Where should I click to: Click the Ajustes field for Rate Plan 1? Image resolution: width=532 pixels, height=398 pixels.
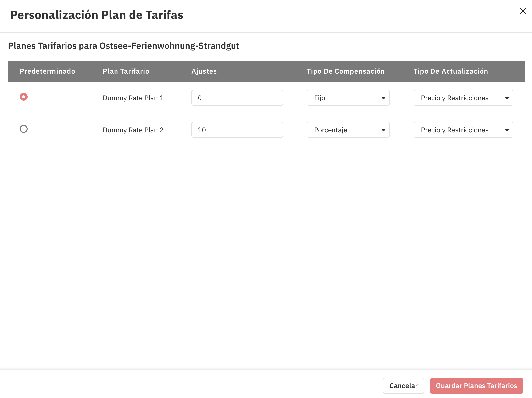pos(237,98)
